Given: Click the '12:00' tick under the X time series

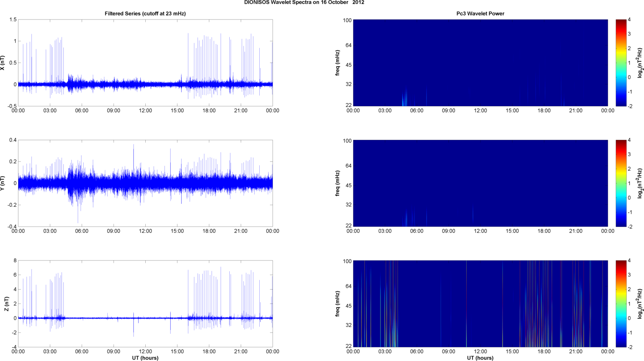Looking at the screenshot, I should [145, 111].
